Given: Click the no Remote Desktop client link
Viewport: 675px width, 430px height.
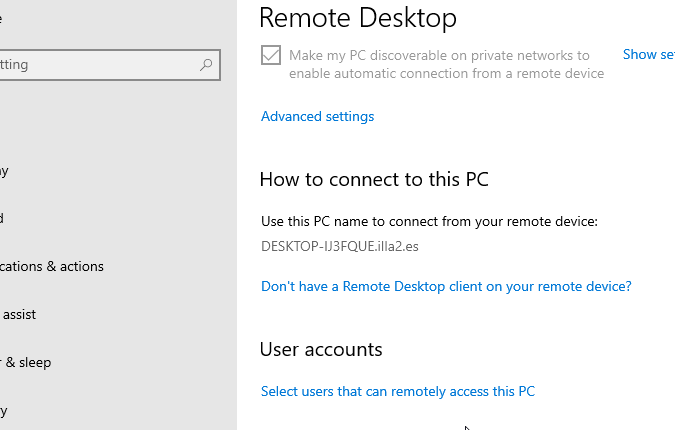Looking at the screenshot, I should (x=446, y=286).
